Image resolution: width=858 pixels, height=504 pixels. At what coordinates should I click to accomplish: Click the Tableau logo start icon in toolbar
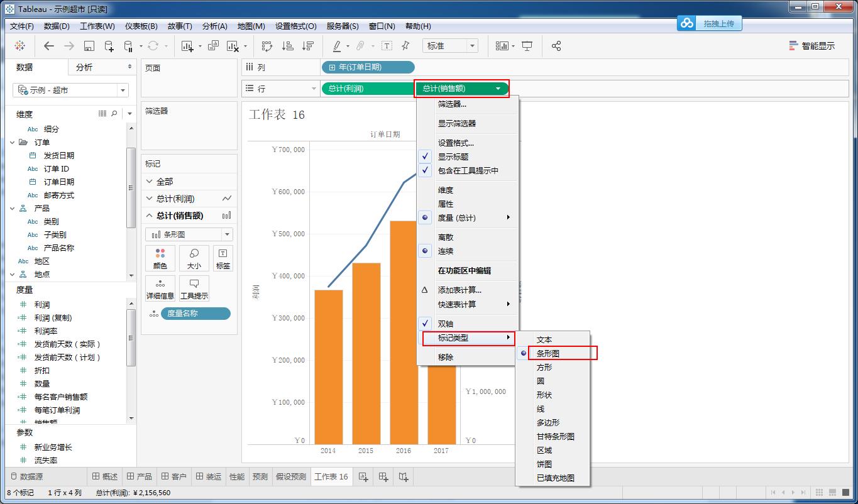(20, 46)
